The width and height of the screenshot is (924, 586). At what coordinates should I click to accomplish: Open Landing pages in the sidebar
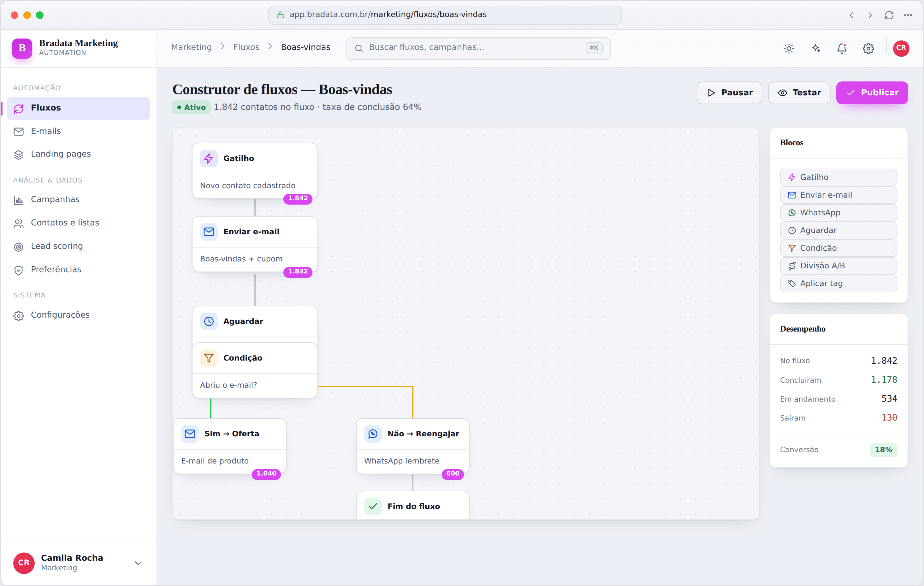click(78, 154)
